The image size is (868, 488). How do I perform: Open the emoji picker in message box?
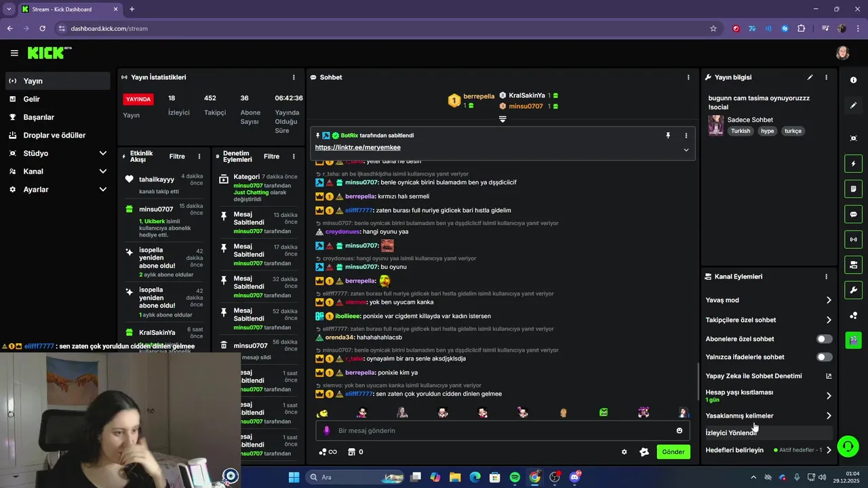pos(679,430)
